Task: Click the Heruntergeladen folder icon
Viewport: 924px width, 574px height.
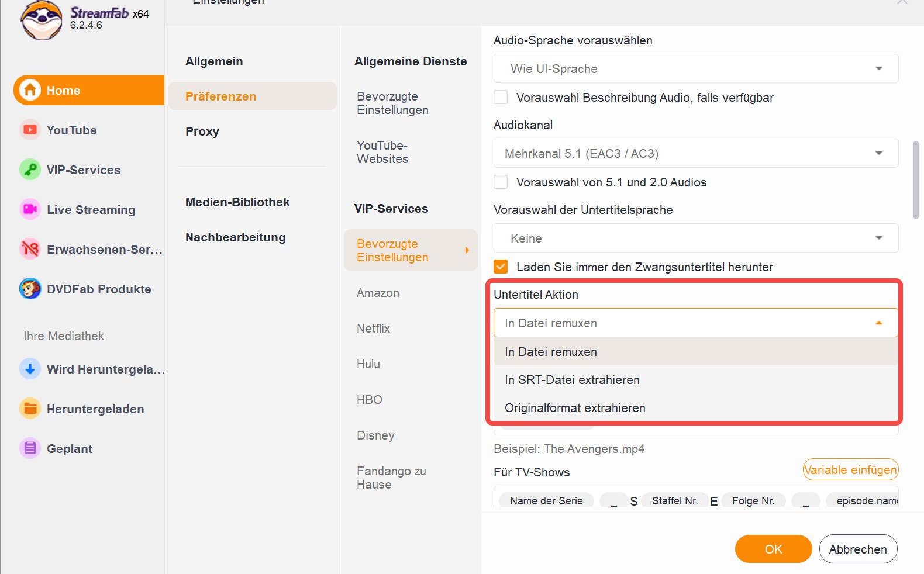Action: coord(30,409)
